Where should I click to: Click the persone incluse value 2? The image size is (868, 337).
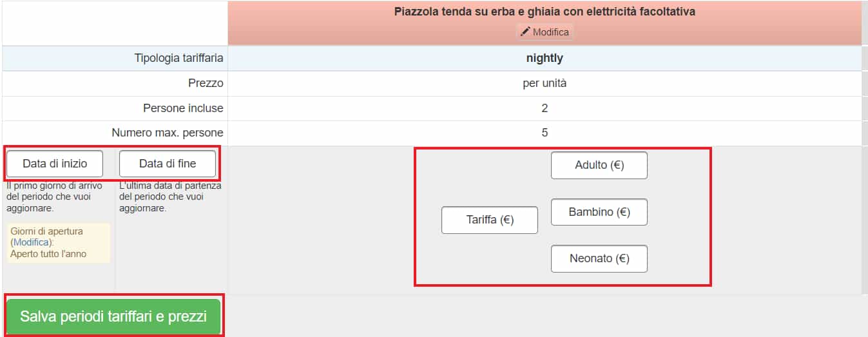pos(545,108)
